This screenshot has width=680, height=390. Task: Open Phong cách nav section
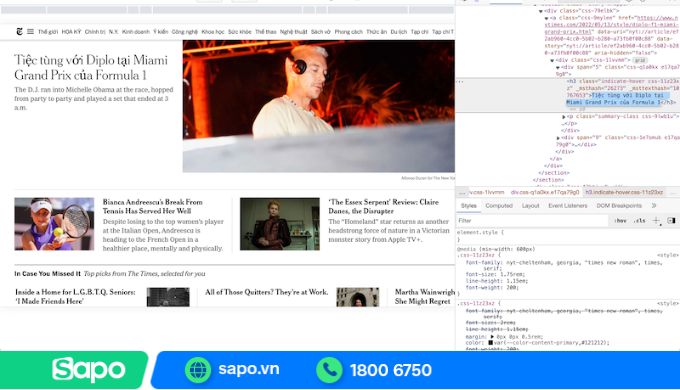[x=349, y=32]
